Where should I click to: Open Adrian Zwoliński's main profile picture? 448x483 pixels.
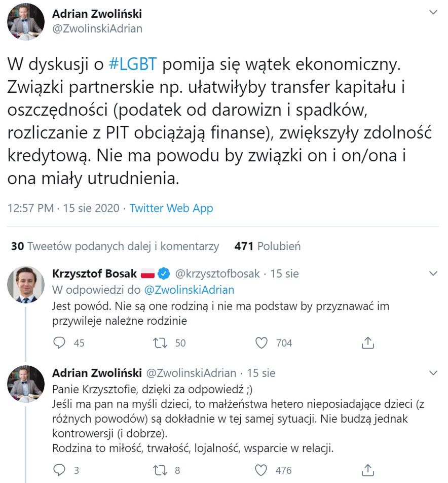(25, 21)
